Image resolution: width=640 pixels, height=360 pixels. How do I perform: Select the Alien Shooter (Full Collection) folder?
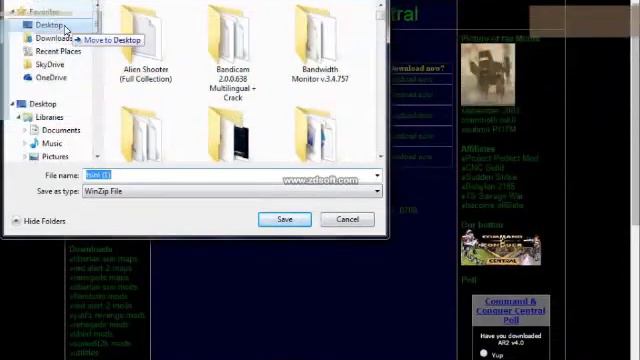click(x=145, y=44)
